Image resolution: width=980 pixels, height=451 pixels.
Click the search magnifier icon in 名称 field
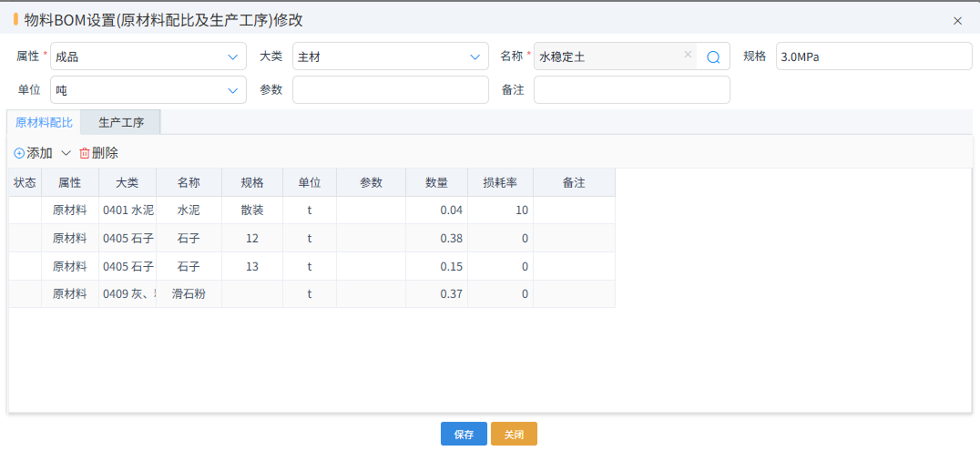pyautogui.click(x=713, y=56)
